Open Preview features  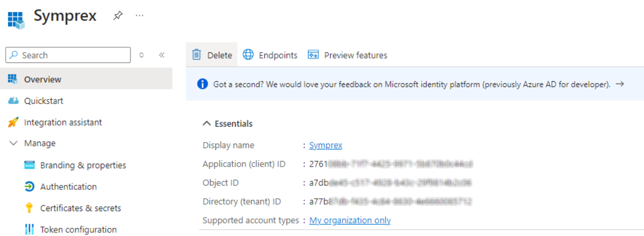point(348,55)
